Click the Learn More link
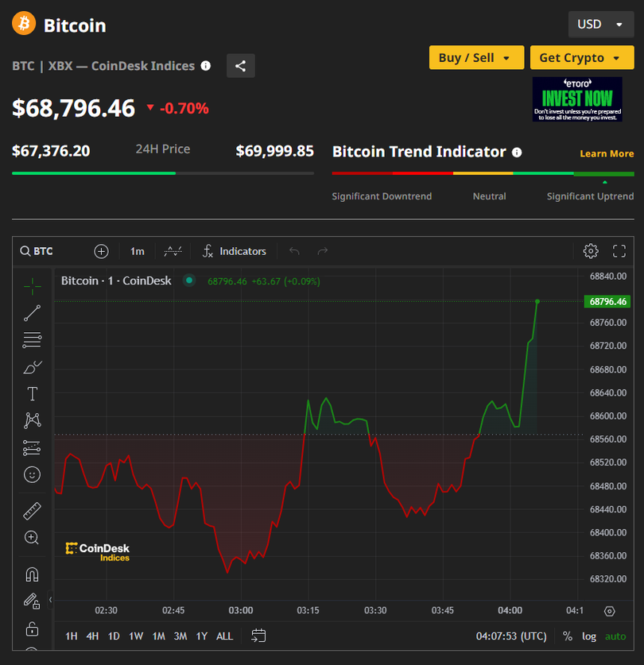644x665 pixels. [607, 153]
